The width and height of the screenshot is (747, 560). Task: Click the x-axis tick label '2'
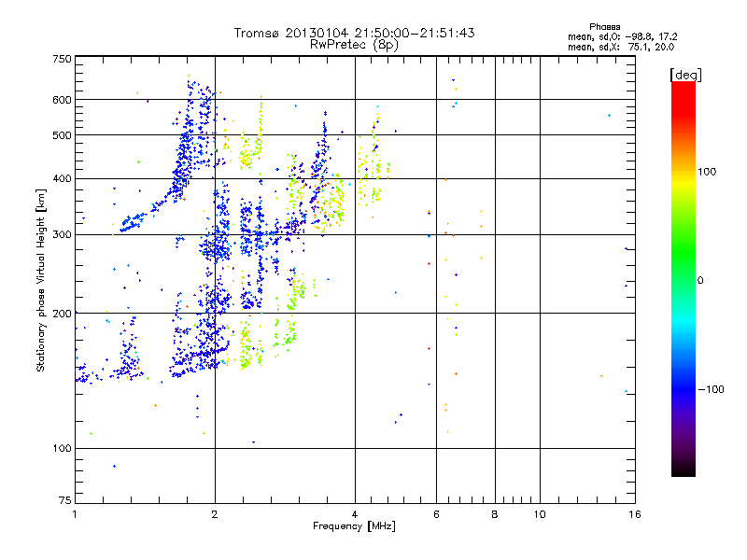(x=215, y=515)
